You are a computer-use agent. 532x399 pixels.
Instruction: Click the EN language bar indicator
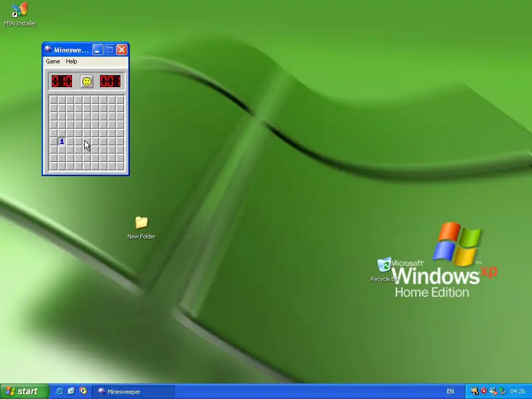(450, 392)
